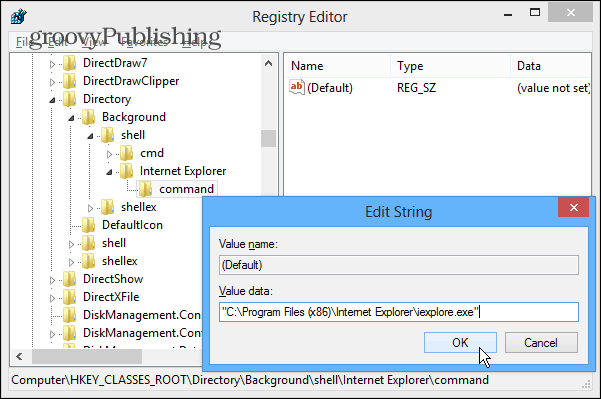The width and height of the screenshot is (601, 399).
Task: Collapse the Directory key
Action: click(53, 100)
